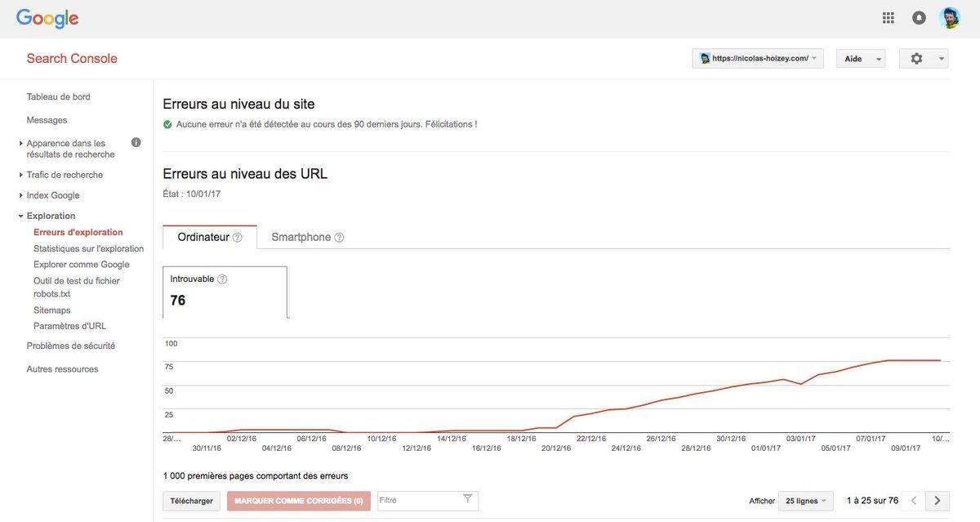Open the notifications bell icon

919,17
